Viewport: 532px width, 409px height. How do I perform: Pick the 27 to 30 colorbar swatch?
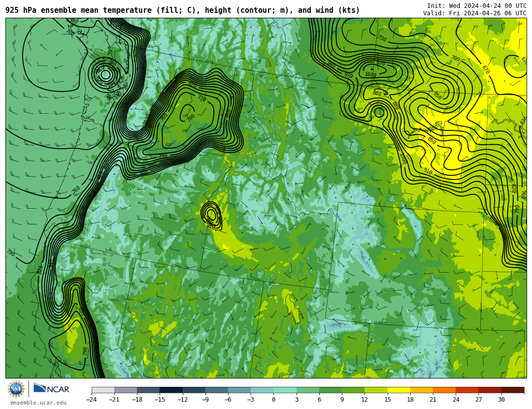click(490, 390)
